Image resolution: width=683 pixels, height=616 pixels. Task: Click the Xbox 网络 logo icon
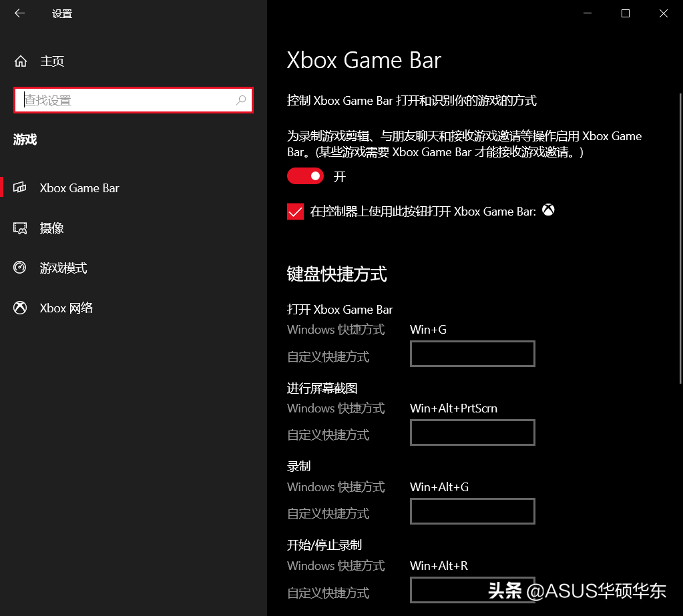pos(19,308)
